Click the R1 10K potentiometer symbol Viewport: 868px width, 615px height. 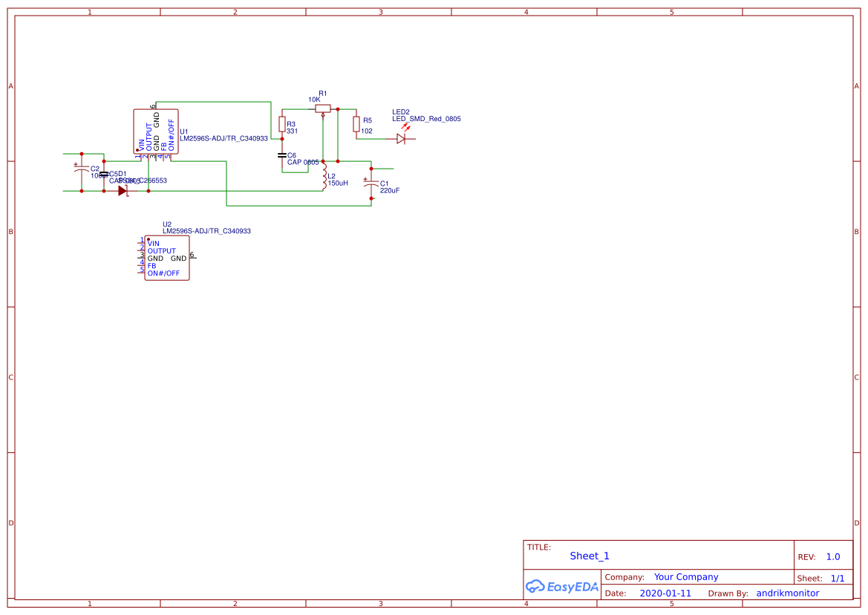click(322, 108)
